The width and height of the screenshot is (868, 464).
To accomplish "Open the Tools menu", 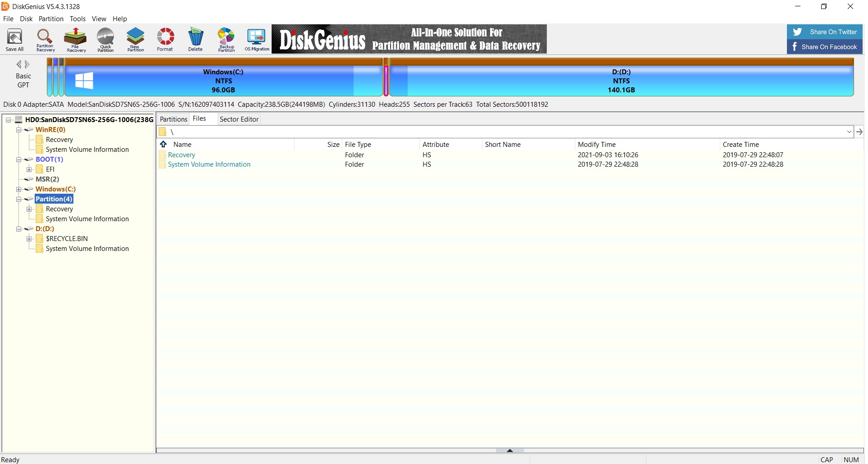I will tap(77, 19).
